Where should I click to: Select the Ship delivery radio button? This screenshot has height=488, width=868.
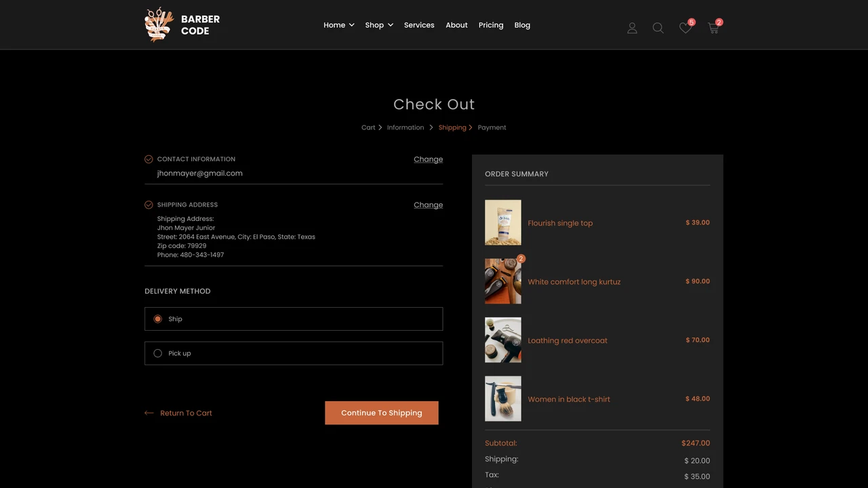(x=158, y=319)
